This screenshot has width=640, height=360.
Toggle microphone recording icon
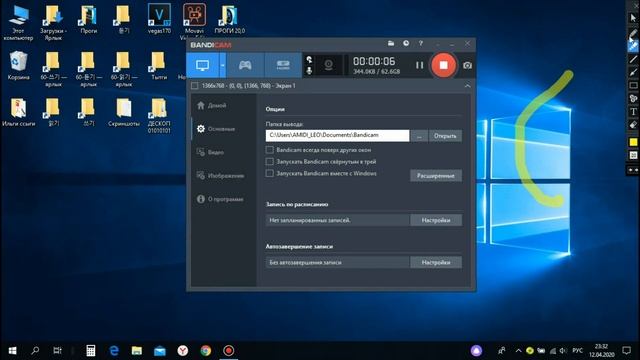309,71
